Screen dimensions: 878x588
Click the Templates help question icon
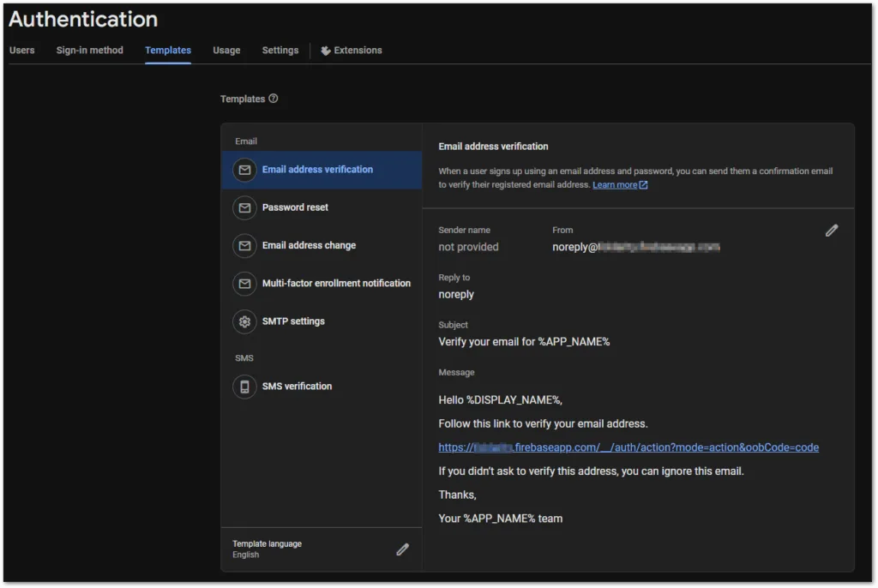point(274,99)
